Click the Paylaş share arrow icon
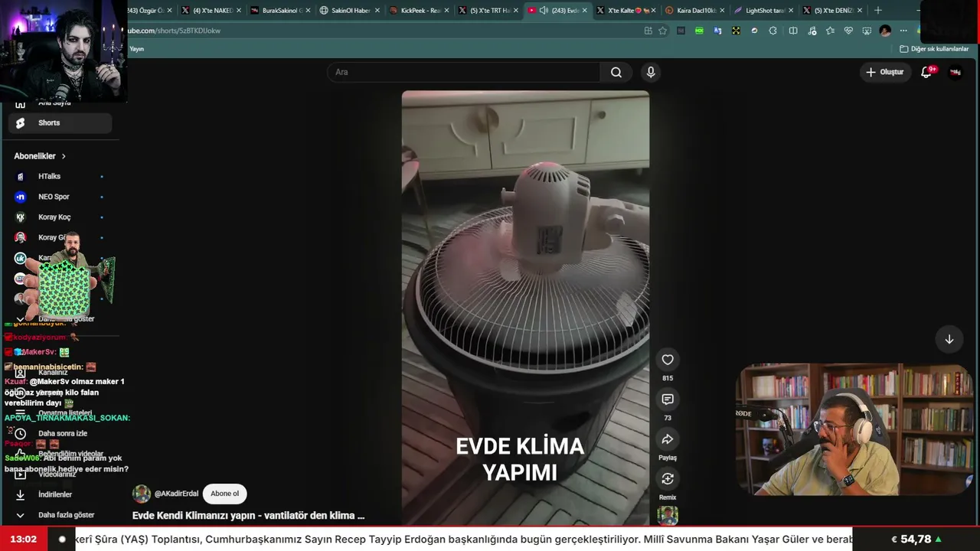Image resolution: width=980 pixels, height=551 pixels. point(668,439)
